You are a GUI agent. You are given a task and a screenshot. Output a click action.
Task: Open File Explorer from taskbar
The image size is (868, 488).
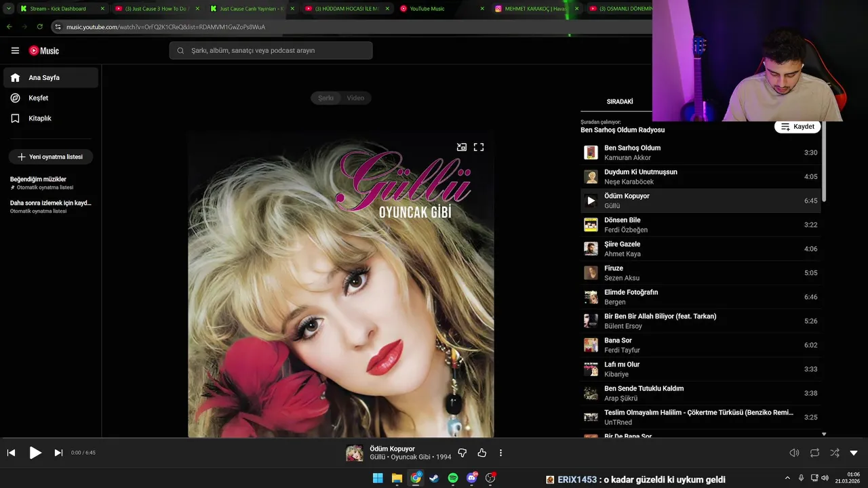point(397,479)
